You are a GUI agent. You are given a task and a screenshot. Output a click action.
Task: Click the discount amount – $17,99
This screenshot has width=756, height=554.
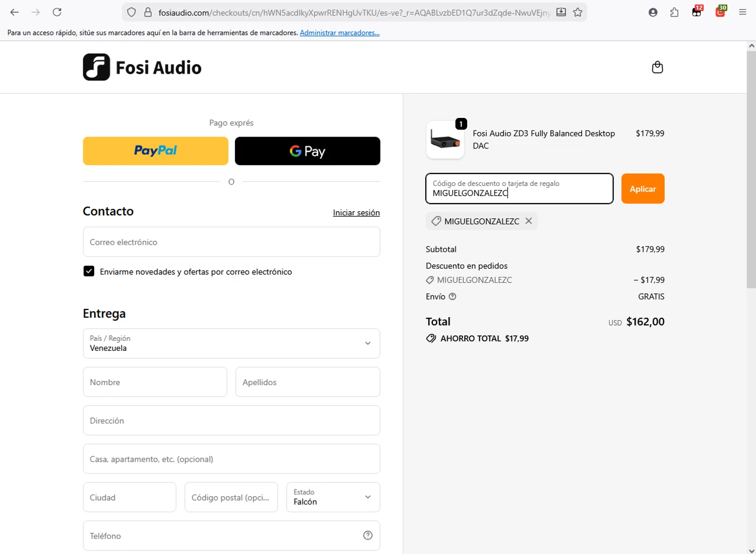(x=649, y=280)
